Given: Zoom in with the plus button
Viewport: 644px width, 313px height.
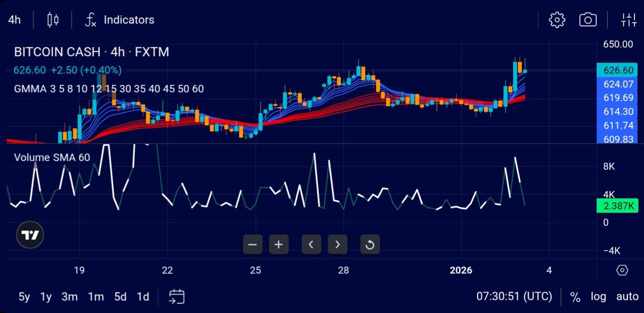Looking at the screenshot, I should click(279, 245).
